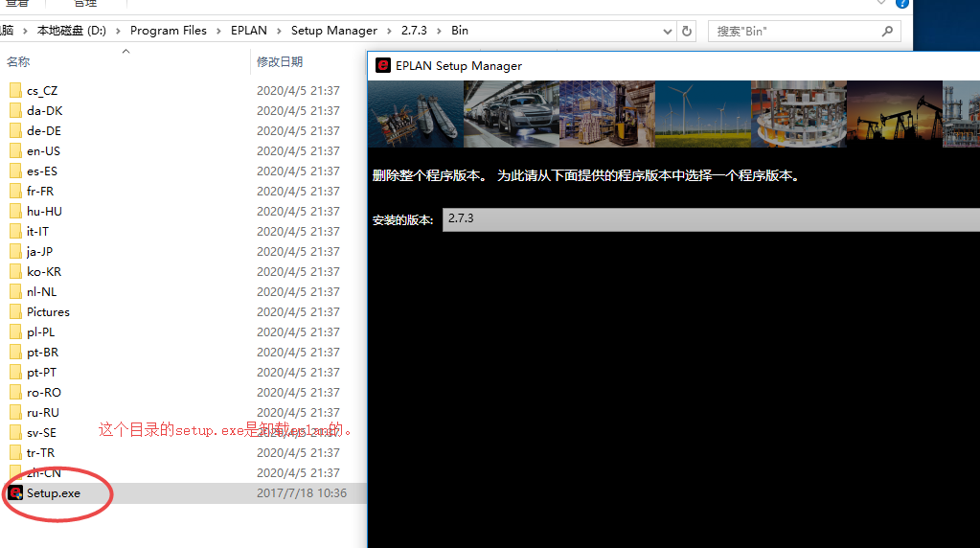Open the cs_CZ folder icon

click(x=15, y=91)
